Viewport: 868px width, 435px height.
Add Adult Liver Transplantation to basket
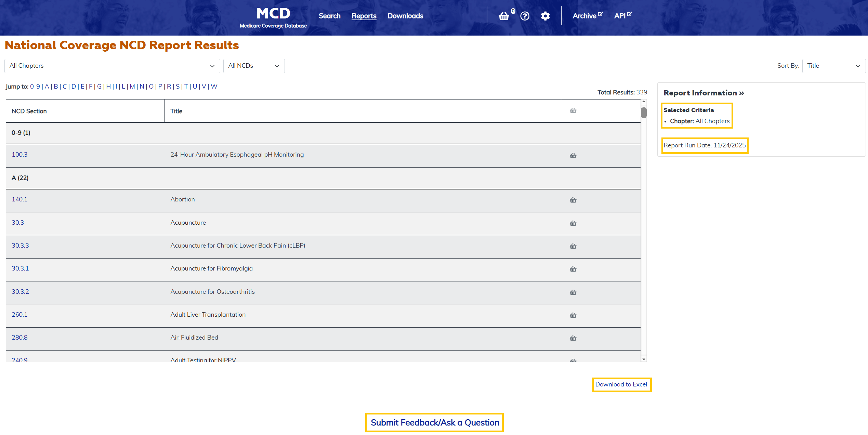(x=573, y=315)
